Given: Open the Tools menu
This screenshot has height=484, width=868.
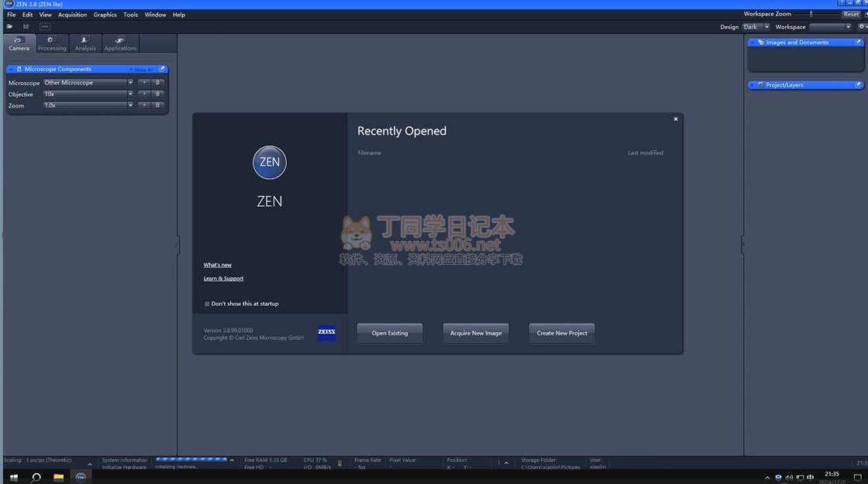Looking at the screenshot, I should (131, 15).
